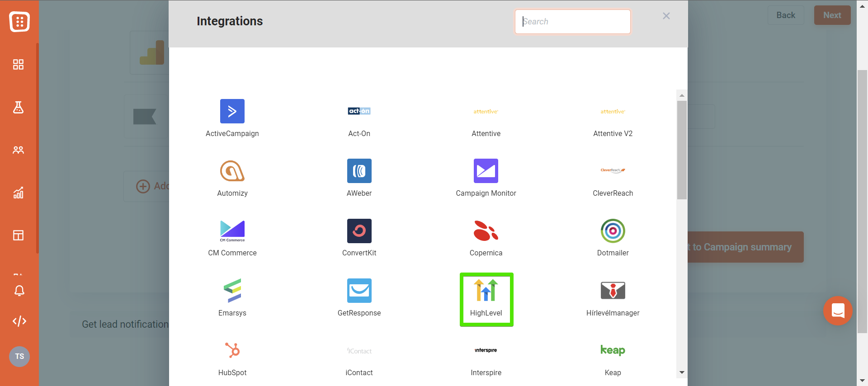
Task: Click the Add button behind the dialog
Action: (x=147, y=186)
